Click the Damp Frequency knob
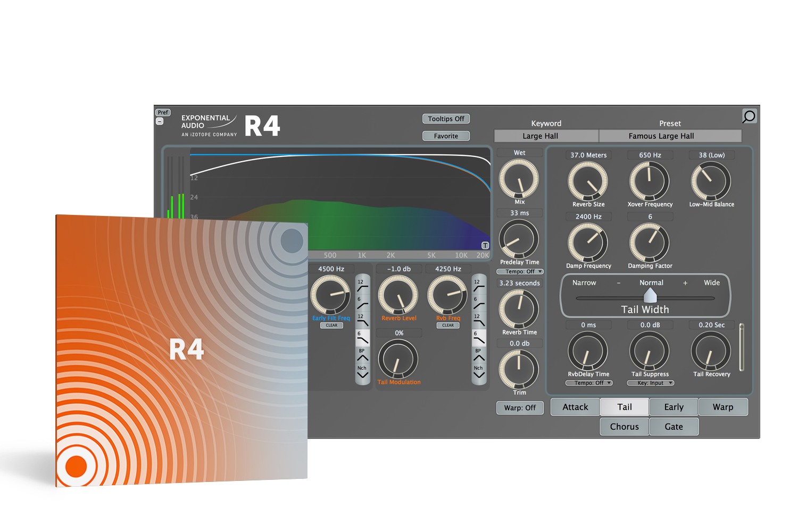Viewport: 798px width, 532px height. click(x=588, y=243)
